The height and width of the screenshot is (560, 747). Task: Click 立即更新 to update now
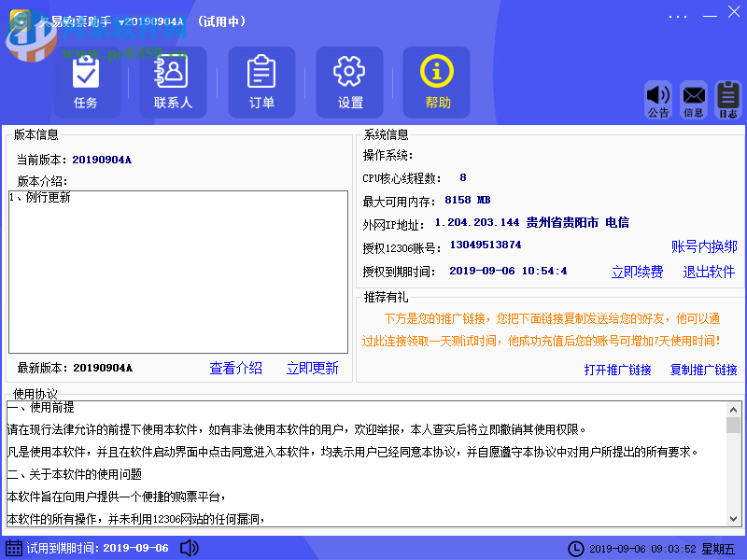click(312, 369)
